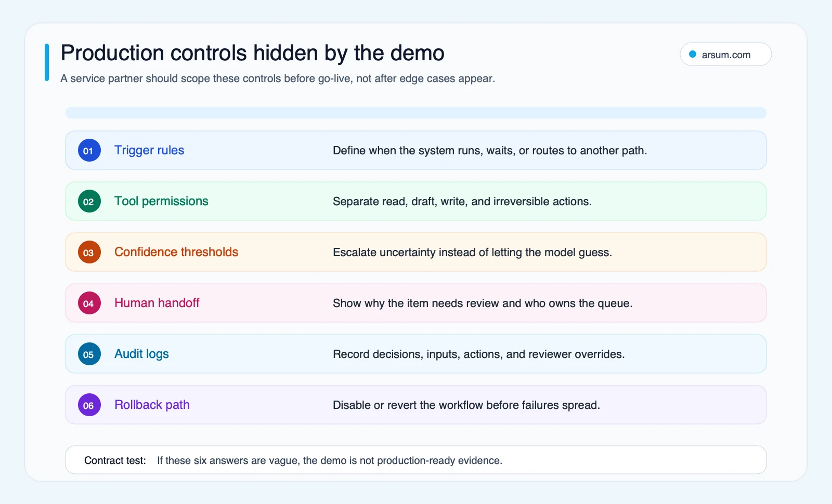This screenshot has height=504, width=832.
Task: Click 'Define when the system runs' description
Action: point(490,151)
